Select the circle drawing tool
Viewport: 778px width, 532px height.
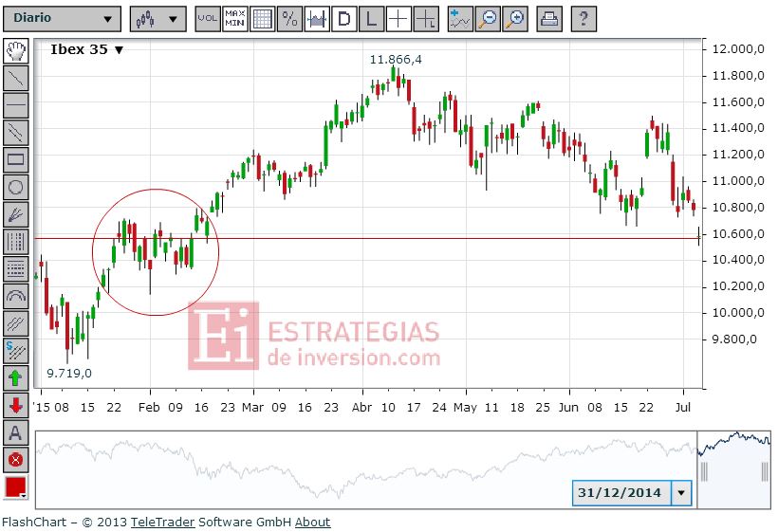(x=16, y=188)
